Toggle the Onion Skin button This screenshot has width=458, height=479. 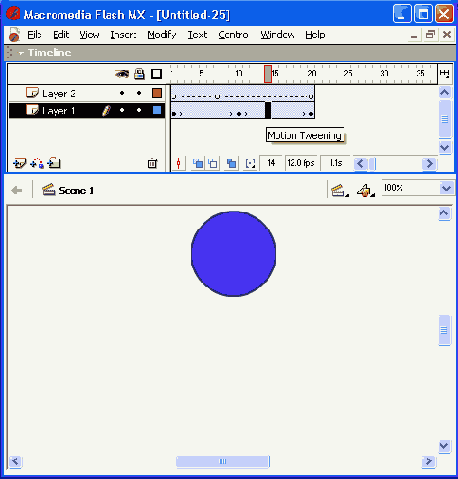tap(198, 163)
